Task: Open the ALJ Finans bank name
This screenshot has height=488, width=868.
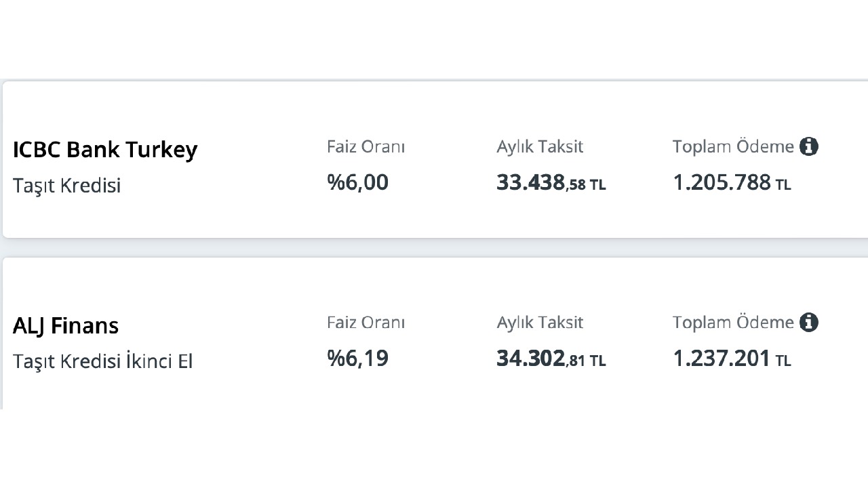Action: pyautogui.click(x=66, y=326)
